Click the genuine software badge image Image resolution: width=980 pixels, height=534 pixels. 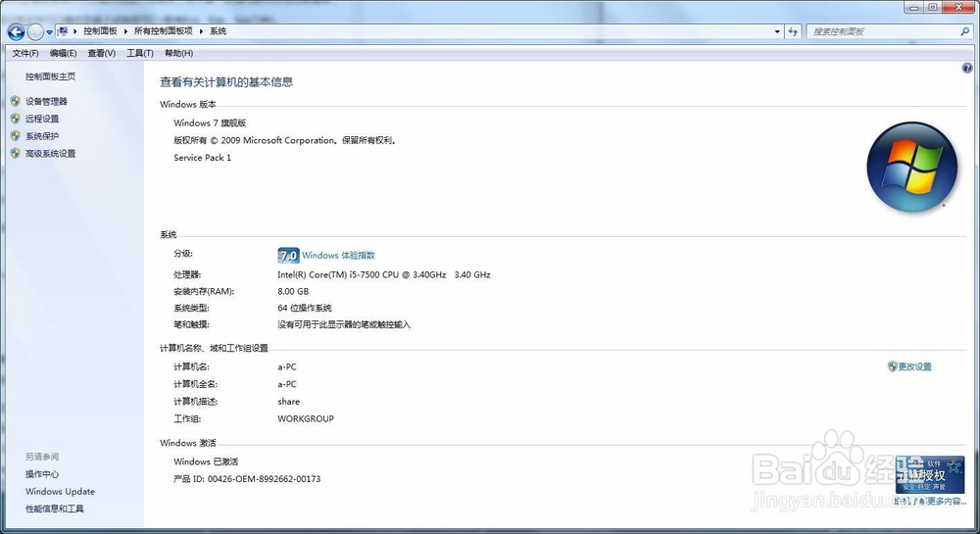tap(929, 475)
